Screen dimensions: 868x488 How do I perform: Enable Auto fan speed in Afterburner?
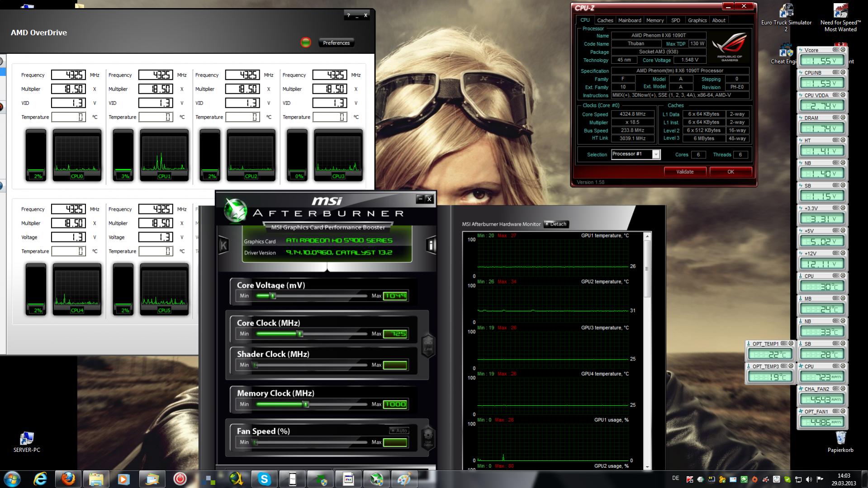click(399, 431)
